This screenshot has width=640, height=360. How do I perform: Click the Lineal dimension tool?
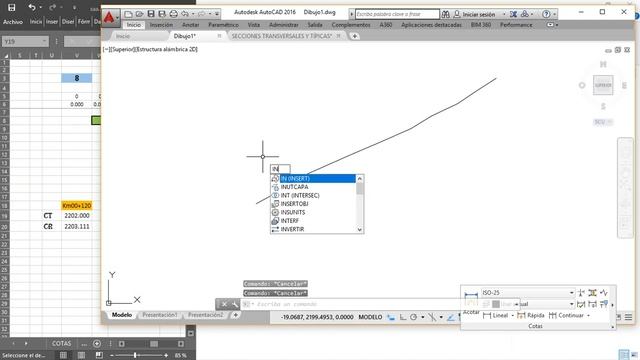(x=495, y=316)
